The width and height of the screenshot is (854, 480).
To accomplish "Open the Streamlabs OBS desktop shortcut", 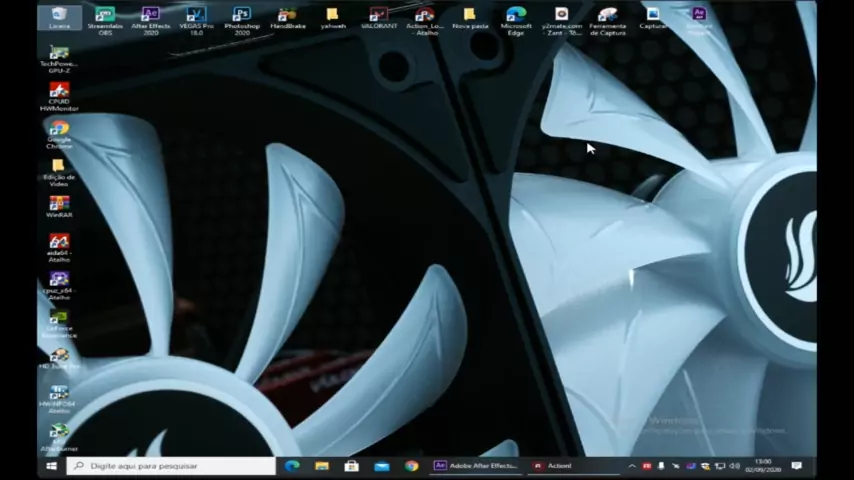I will (105, 17).
